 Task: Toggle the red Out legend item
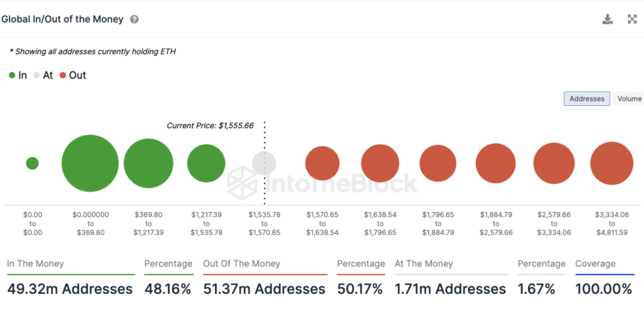[x=73, y=75]
